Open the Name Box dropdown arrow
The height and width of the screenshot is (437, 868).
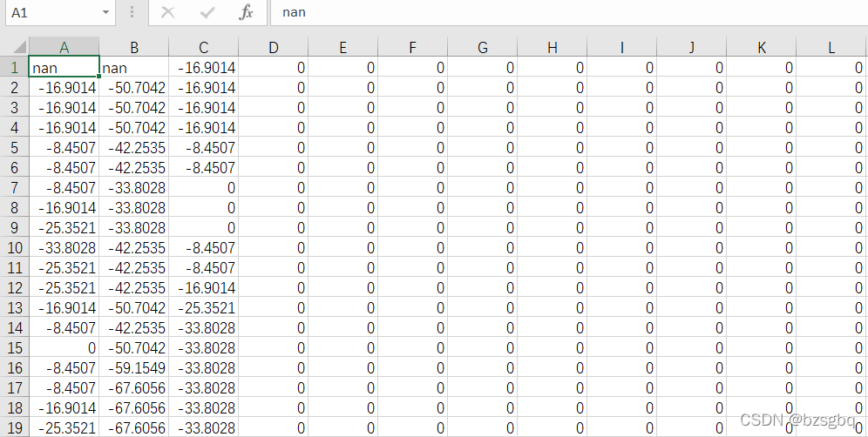(x=105, y=12)
